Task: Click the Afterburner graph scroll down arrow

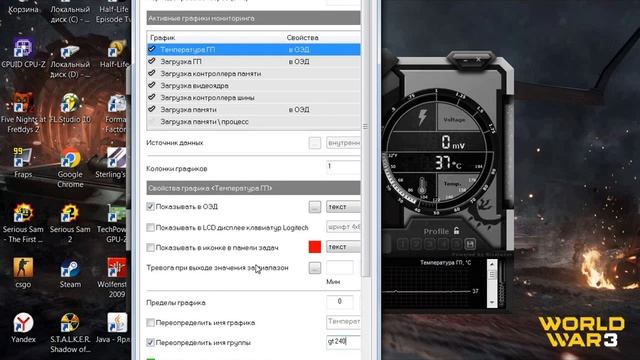Action: (492, 302)
